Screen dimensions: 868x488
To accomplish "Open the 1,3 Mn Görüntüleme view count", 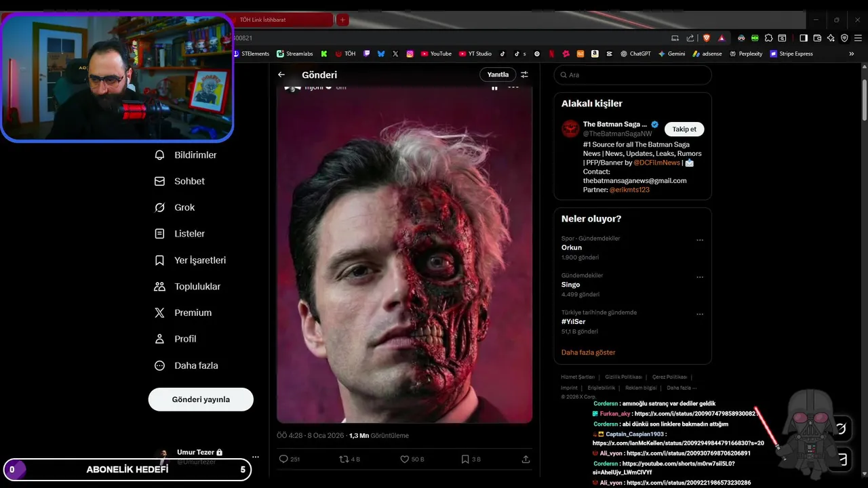I will (x=379, y=436).
